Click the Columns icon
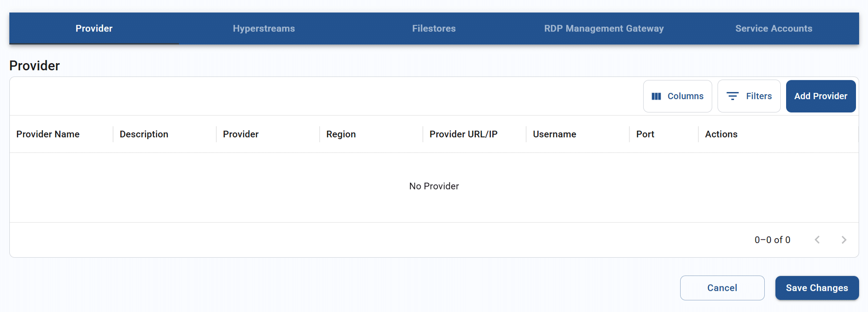The width and height of the screenshot is (868, 312). 656,96
